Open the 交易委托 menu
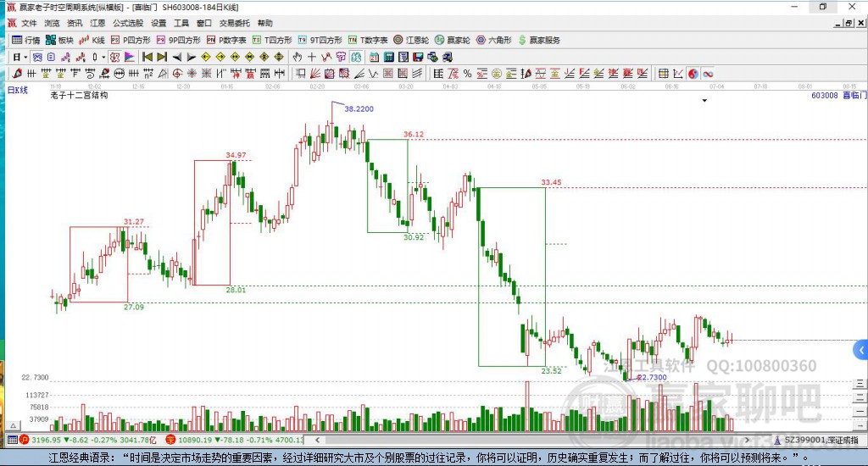The image size is (868, 466). (234, 23)
